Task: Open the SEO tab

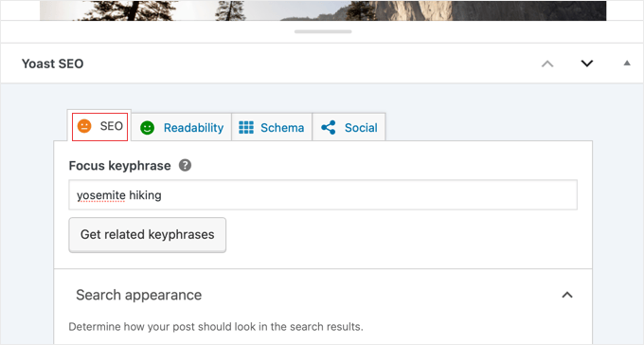Action: pyautogui.click(x=99, y=126)
